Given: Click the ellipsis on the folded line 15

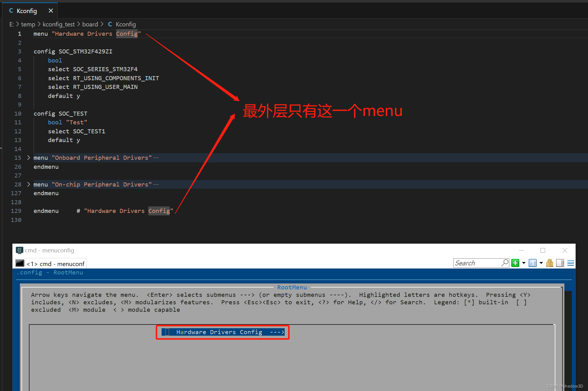Looking at the screenshot, I should coord(156,157).
